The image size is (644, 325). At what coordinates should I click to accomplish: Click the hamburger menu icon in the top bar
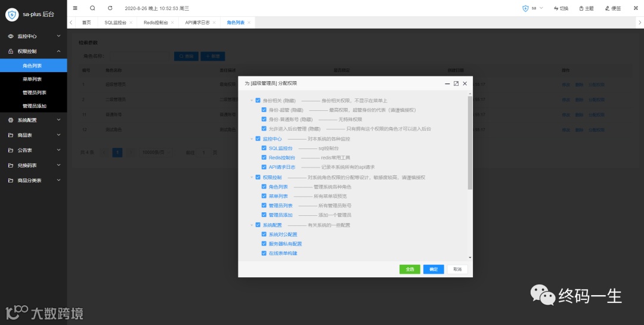click(x=75, y=8)
